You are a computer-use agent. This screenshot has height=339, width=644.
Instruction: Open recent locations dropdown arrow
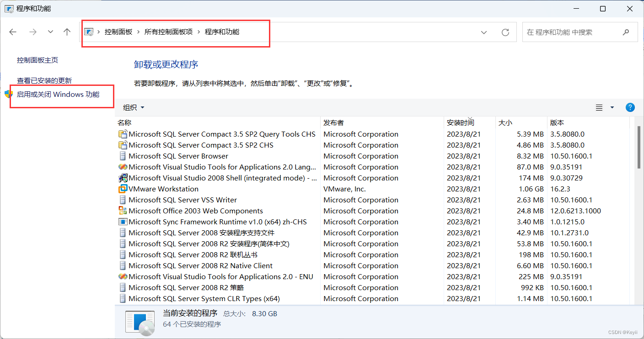(50, 32)
